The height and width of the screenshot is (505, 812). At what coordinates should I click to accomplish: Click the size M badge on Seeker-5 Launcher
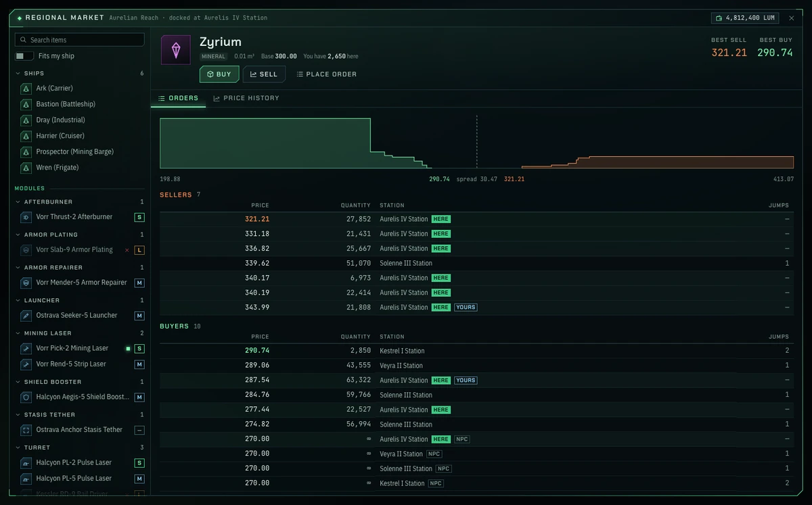pyautogui.click(x=139, y=316)
